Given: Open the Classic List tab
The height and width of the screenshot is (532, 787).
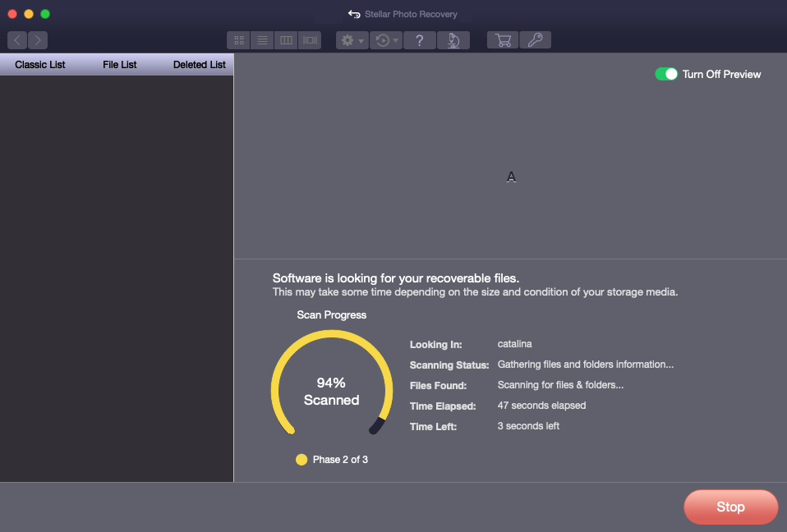Looking at the screenshot, I should tap(40, 65).
